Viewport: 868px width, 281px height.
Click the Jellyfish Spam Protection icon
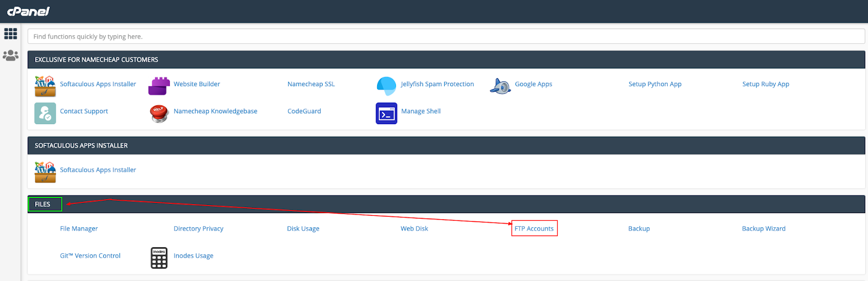(x=386, y=86)
